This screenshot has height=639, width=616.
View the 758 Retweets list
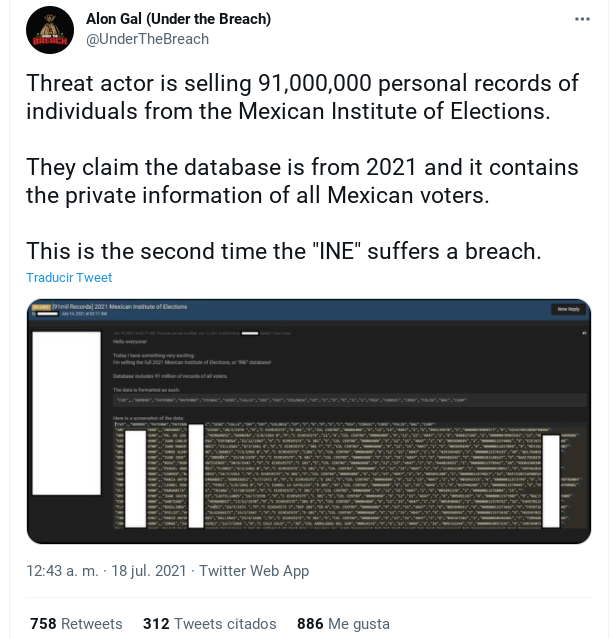coord(76,623)
